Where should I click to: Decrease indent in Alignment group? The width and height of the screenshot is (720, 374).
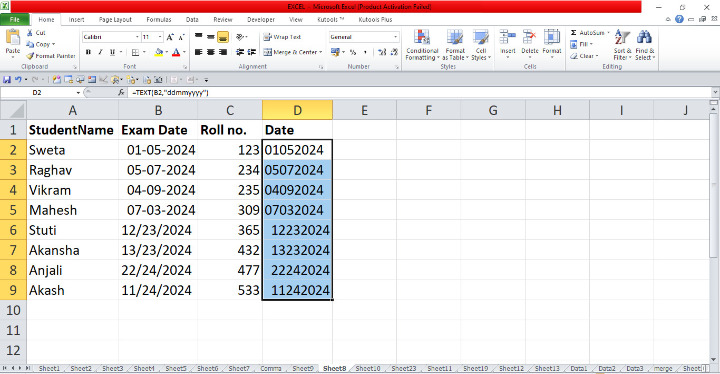click(240, 52)
